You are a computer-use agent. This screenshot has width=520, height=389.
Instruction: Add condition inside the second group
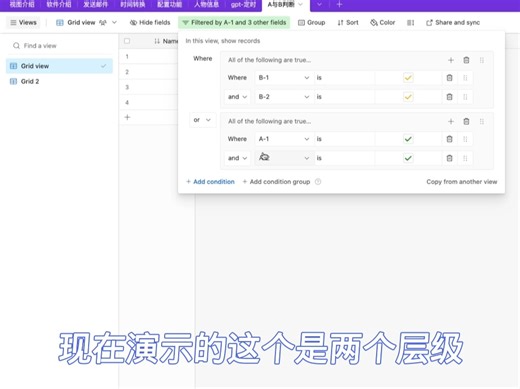tap(451, 122)
